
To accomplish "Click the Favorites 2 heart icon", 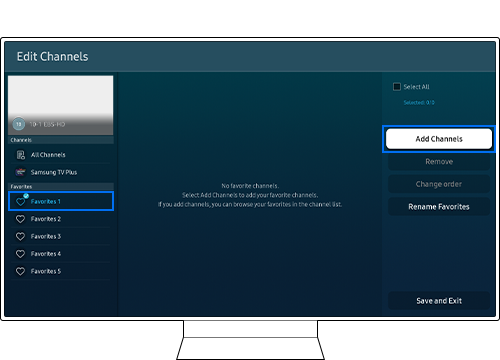I will click(20, 219).
